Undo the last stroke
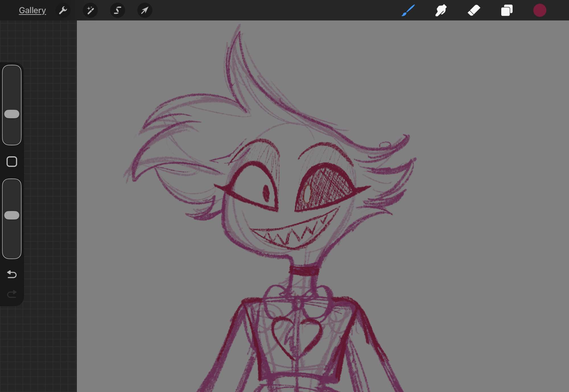 12,274
